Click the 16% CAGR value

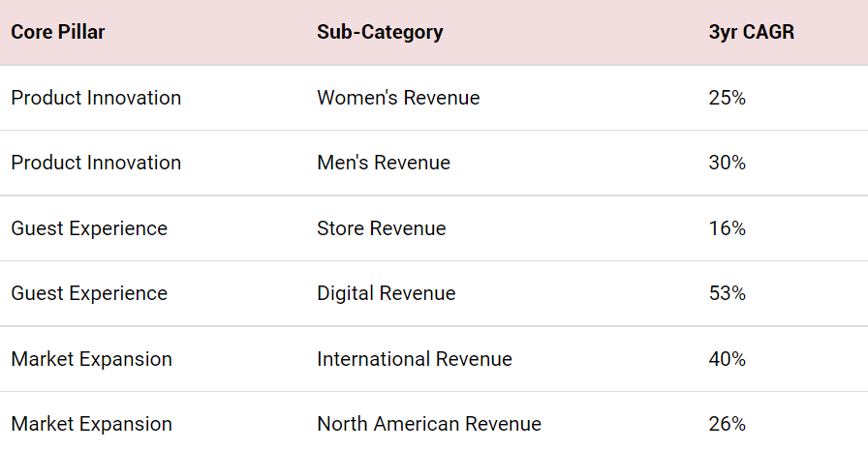[x=727, y=228]
